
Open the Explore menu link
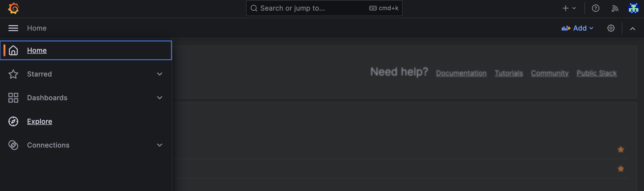[x=39, y=121]
